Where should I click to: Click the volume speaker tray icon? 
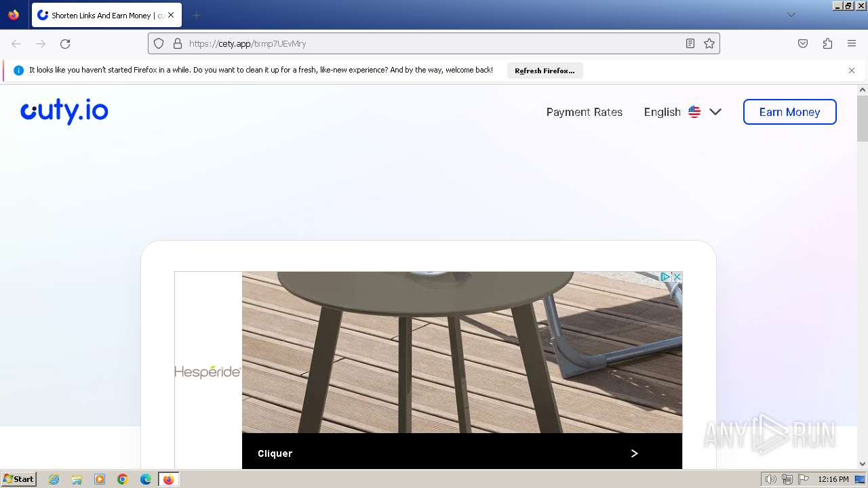(770, 479)
